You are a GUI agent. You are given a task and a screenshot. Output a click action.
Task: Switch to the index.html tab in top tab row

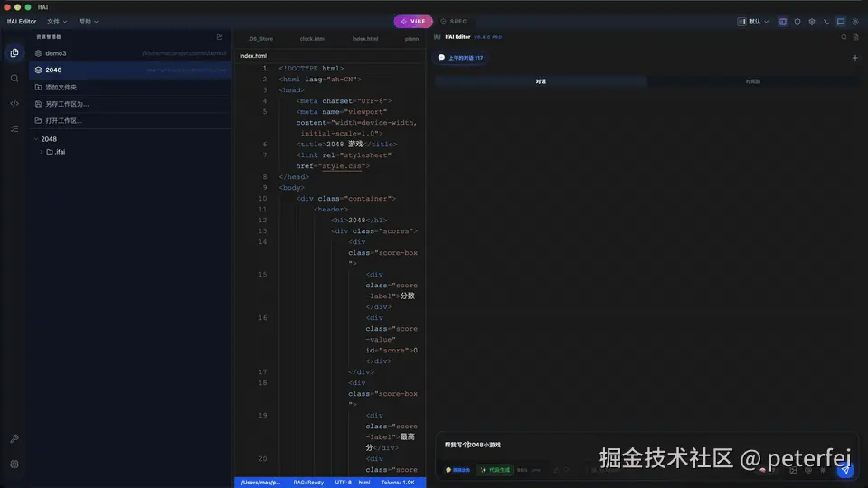364,39
